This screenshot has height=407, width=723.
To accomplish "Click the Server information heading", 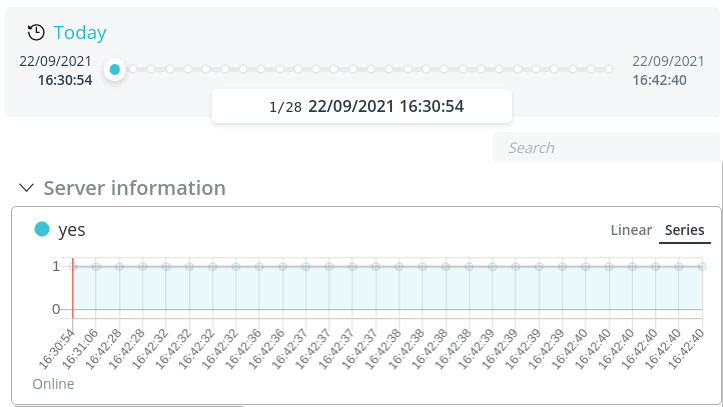I will tap(135, 188).
